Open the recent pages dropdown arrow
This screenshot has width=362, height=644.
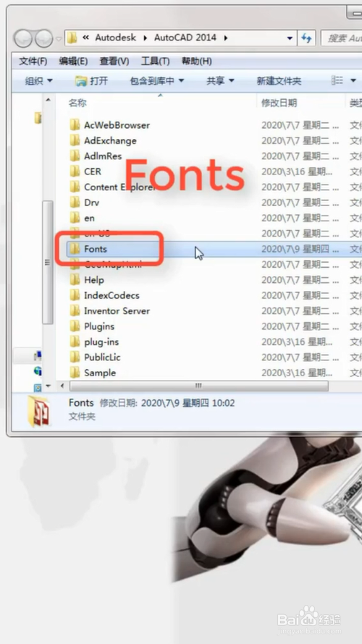point(59,39)
